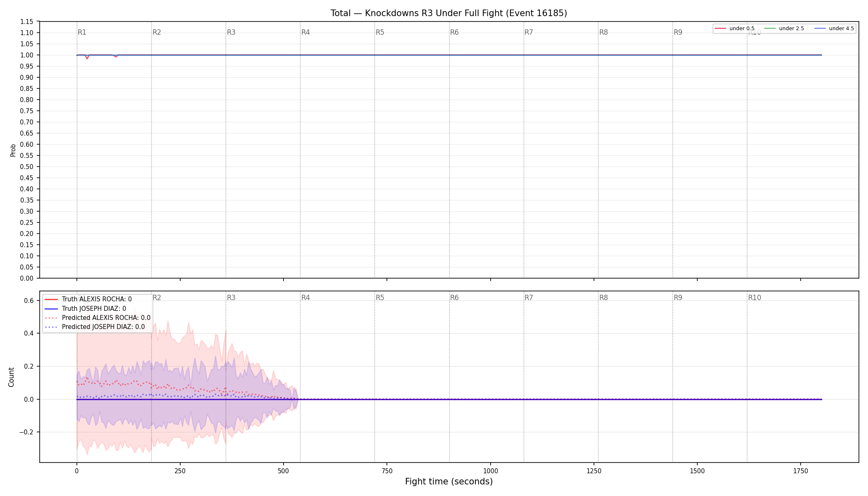Click 'Truth ALEXIS ROCHA: 0' legend entry
The width and height of the screenshot is (868, 496).
pos(88,299)
